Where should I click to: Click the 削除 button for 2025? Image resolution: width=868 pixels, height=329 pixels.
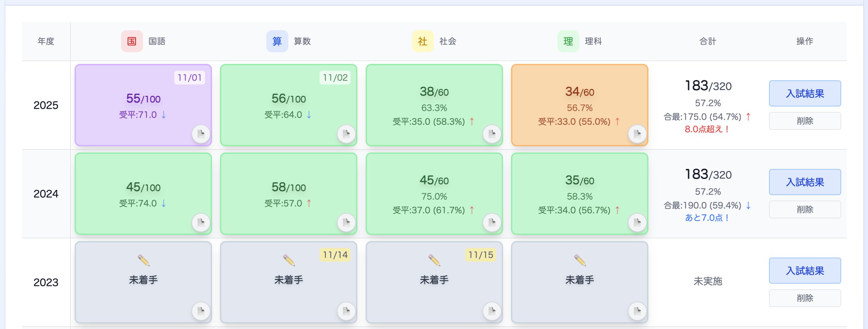[x=805, y=121]
